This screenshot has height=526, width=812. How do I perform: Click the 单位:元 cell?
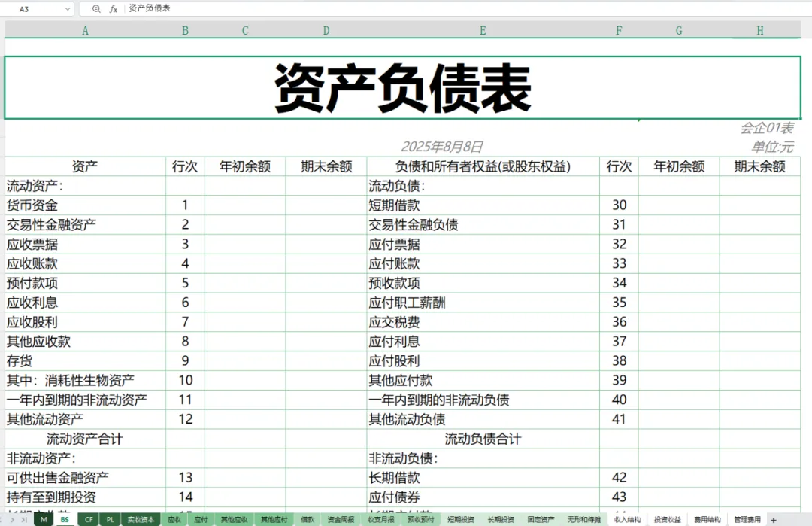click(x=772, y=147)
